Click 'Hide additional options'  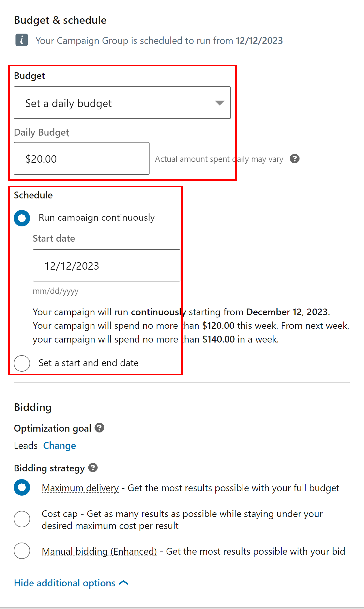tap(65, 583)
